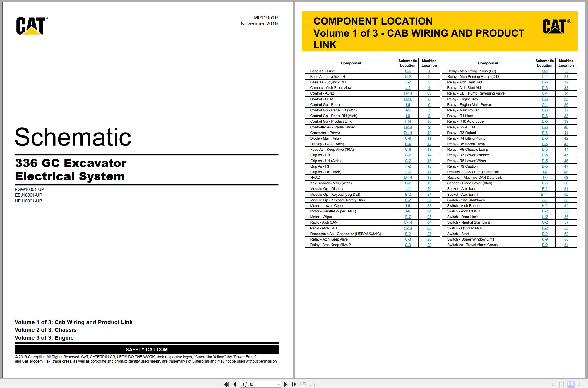Image resolution: width=588 pixels, height=388 pixels.
Task: Click the previous view navigation icon
Action: click(303, 384)
